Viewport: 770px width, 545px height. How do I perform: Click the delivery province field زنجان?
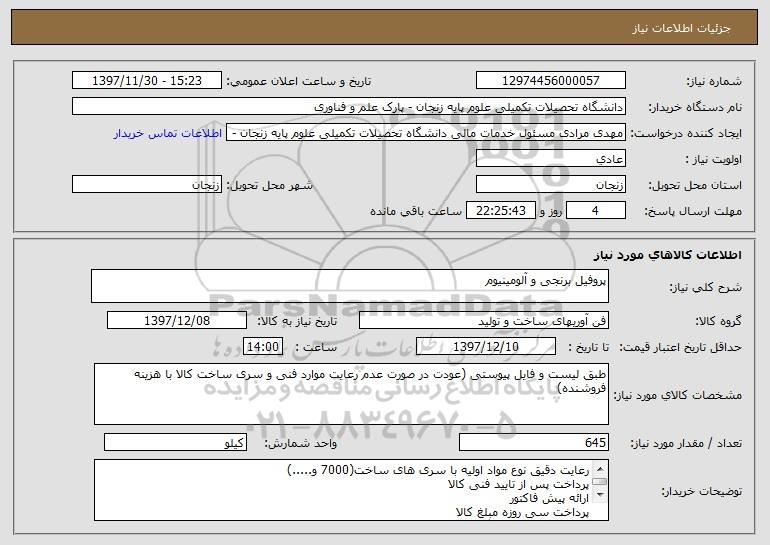550,185
